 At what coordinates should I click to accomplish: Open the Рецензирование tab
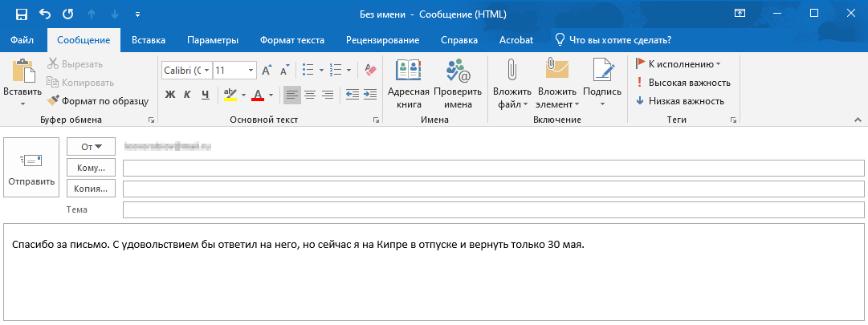click(382, 40)
